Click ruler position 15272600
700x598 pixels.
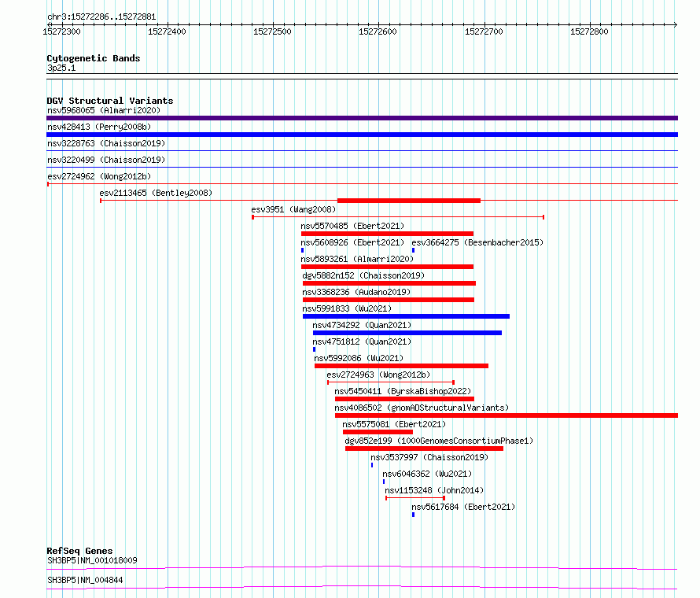(378, 31)
